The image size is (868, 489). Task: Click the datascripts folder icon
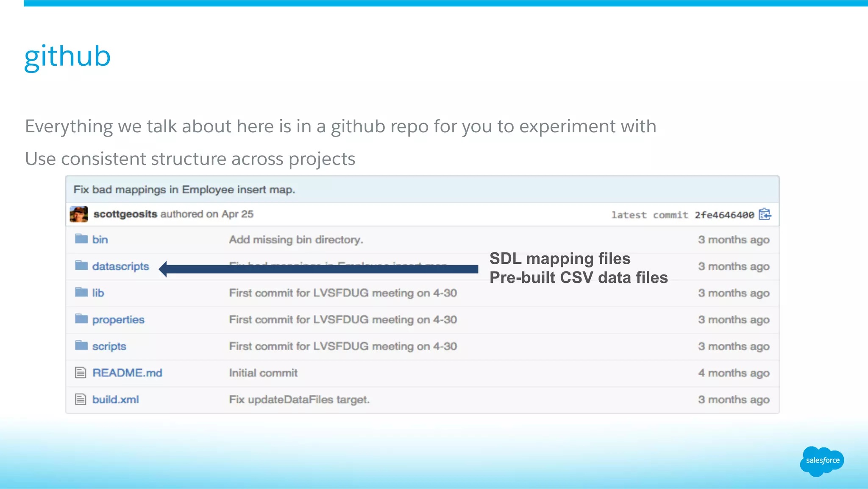click(81, 265)
